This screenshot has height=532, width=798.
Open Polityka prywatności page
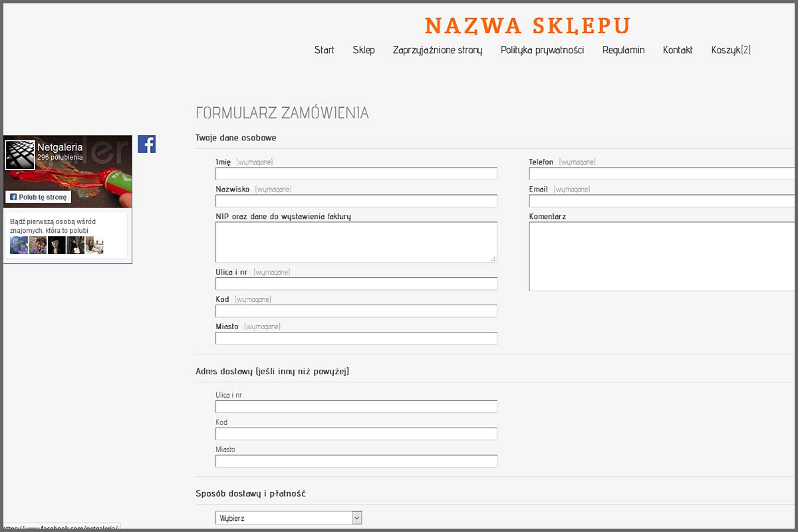coord(542,50)
